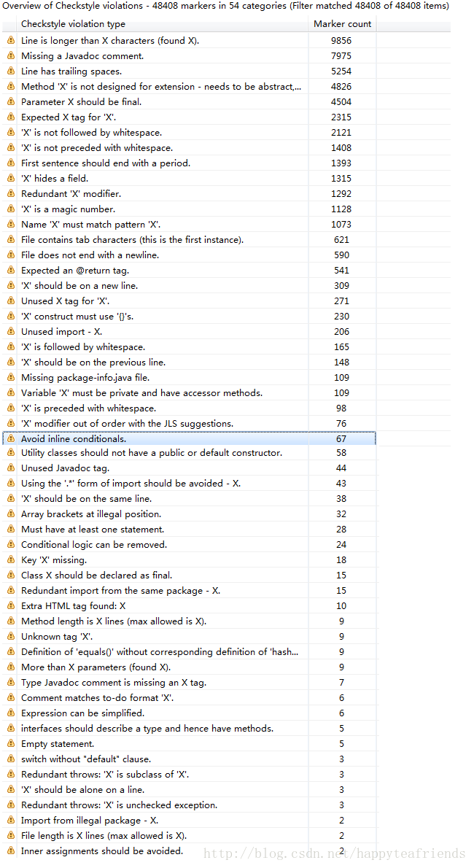Click warning icon for 'Array brackets at illegal position.'

tap(11, 514)
